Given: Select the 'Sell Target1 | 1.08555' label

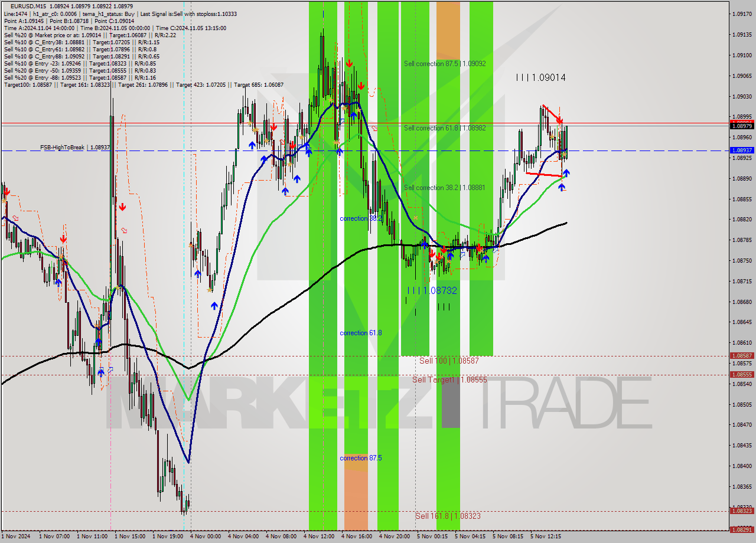Looking at the screenshot, I should (x=449, y=380).
